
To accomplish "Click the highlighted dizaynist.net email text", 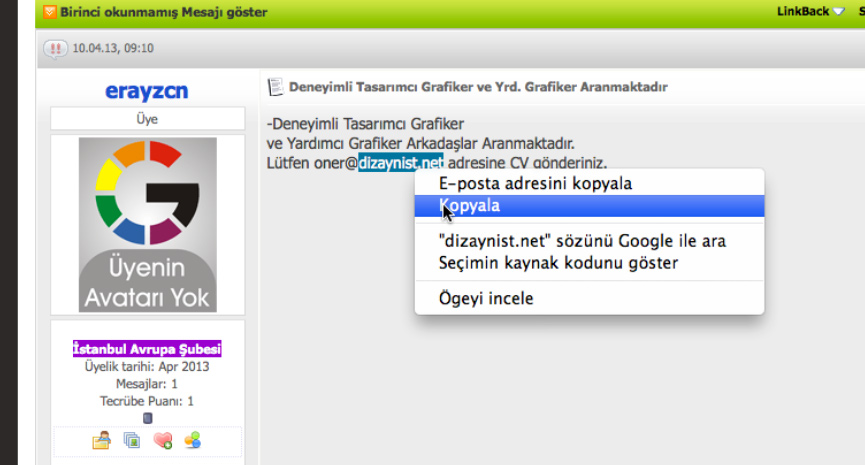I will (x=400, y=162).
